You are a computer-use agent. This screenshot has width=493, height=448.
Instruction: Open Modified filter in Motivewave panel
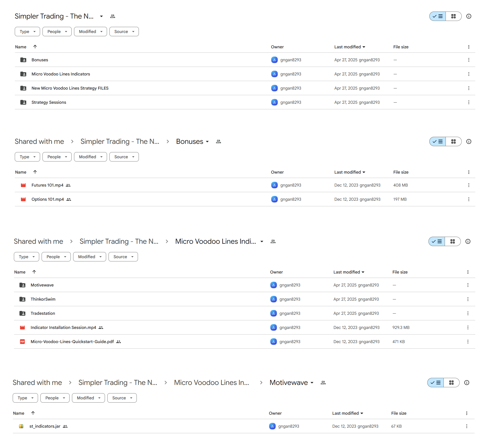[88, 398]
